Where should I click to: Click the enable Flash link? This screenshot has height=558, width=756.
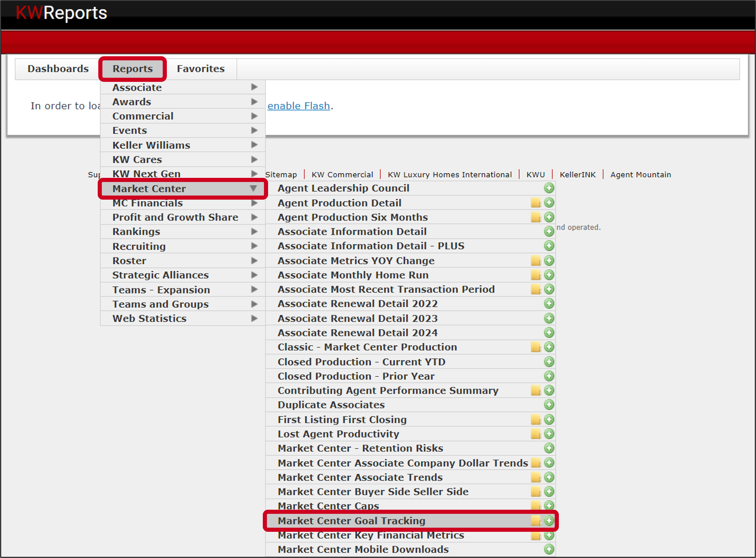point(299,106)
